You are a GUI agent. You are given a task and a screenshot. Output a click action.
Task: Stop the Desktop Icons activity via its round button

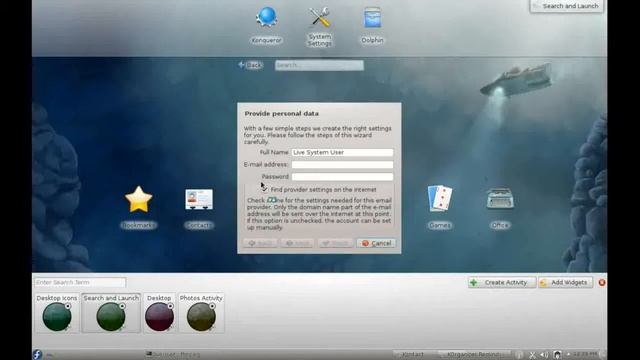click(x=68, y=306)
